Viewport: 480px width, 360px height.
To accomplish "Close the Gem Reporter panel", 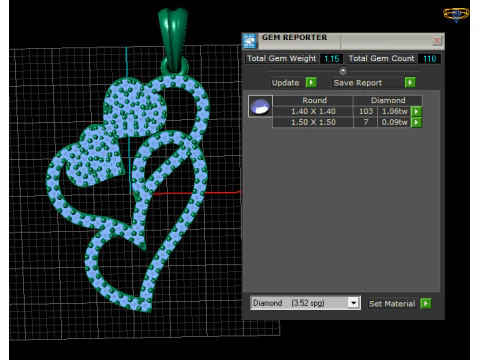I will click(x=437, y=41).
